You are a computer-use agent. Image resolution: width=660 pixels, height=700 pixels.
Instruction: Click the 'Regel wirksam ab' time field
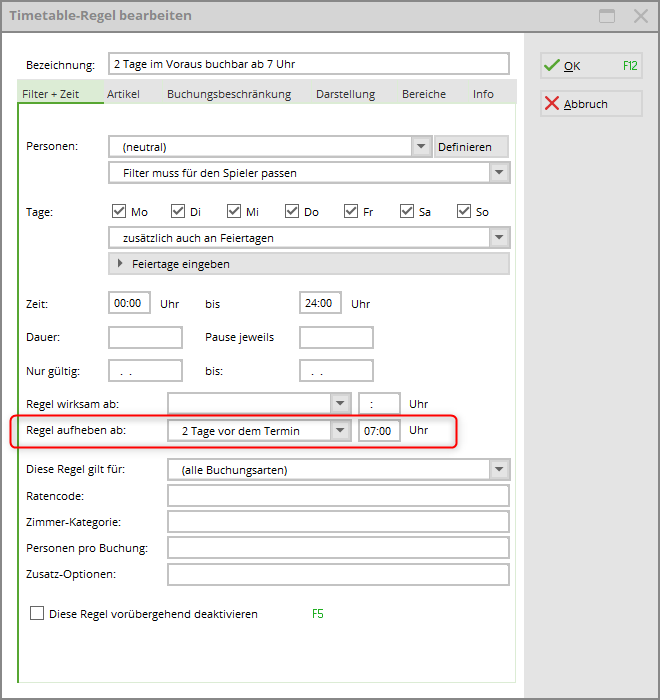379,404
